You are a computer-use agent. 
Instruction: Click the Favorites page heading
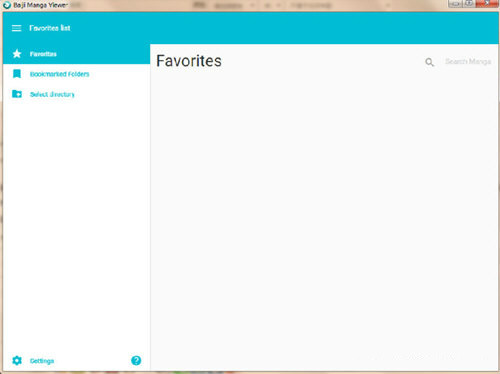[x=189, y=61]
